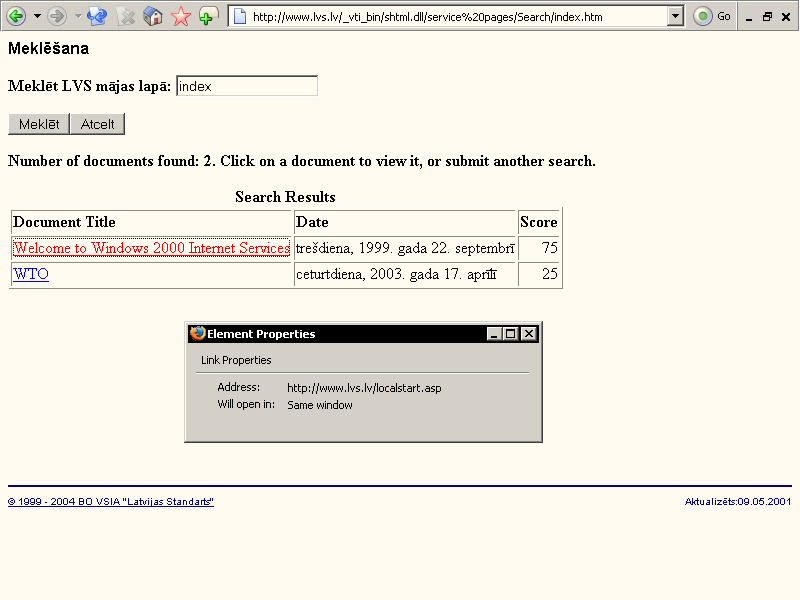800x600 pixels.
Task: Close the Element Properties dialog
Action: coord(529,334)
